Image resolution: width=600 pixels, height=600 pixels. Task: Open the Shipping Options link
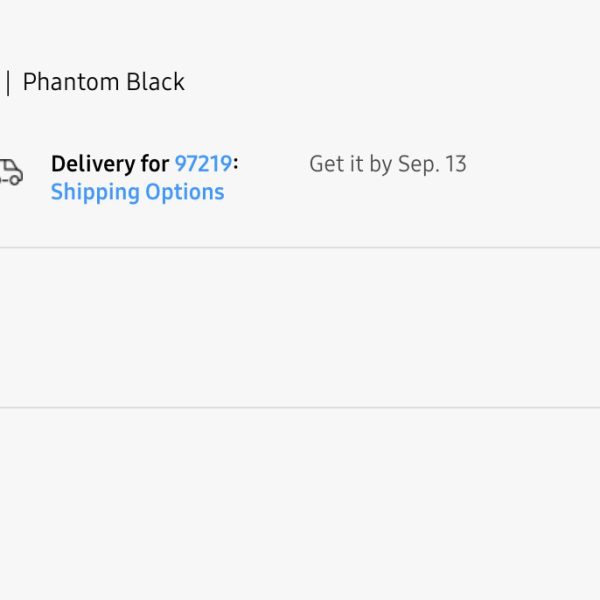tap(137, 192)
